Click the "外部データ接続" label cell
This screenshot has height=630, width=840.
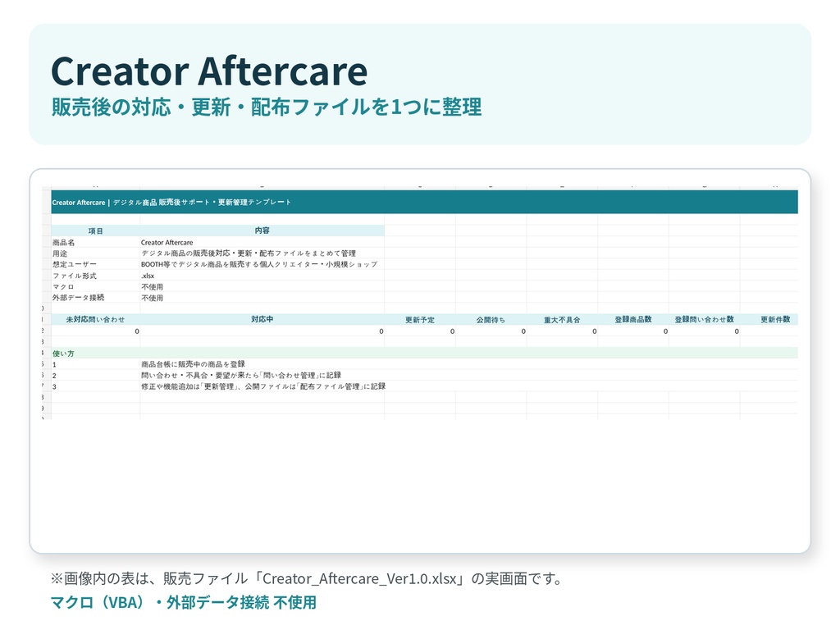(95, 297)
